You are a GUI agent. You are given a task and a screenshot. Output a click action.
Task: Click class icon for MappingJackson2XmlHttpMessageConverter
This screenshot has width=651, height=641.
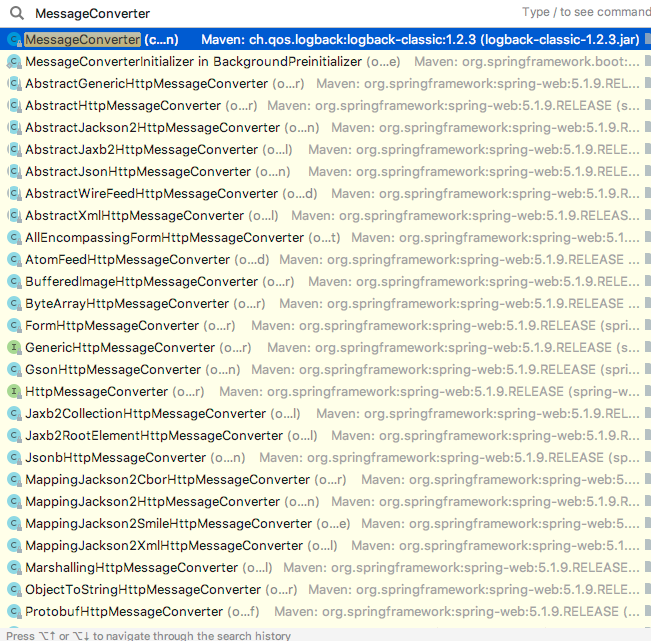(15, 546)
